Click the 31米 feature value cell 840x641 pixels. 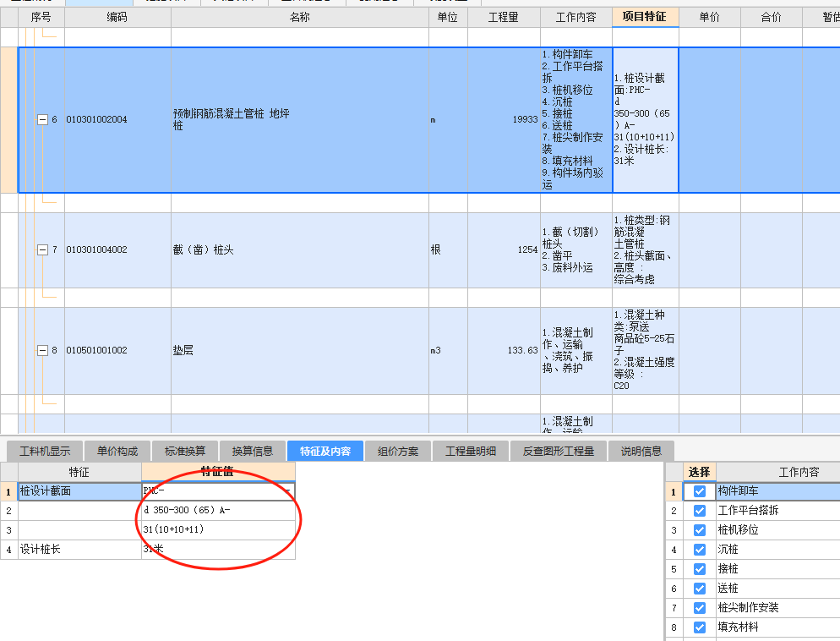217,550
